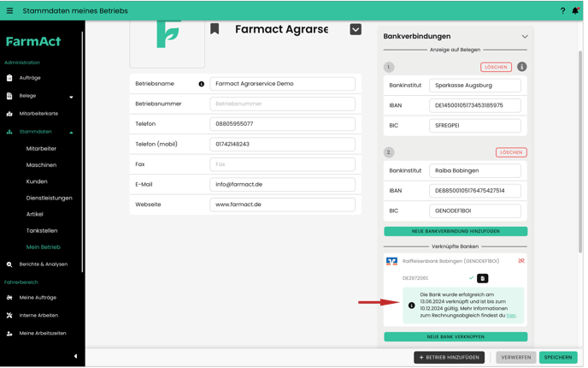Click IBAN field of bank connection 2

(x=474, y=191)
